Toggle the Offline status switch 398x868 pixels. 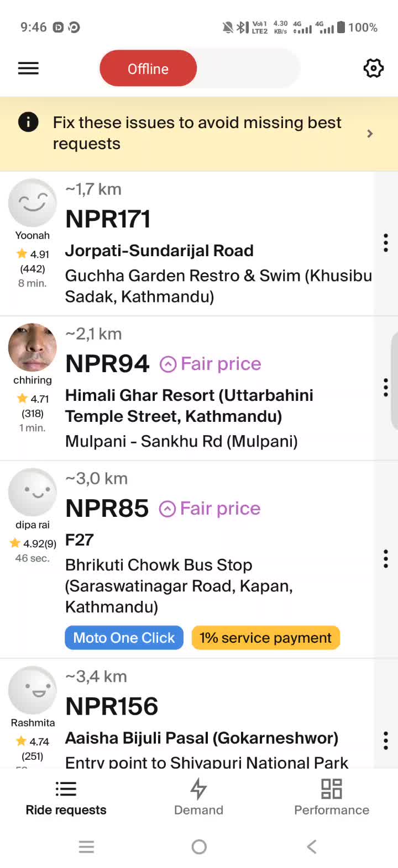199,68
